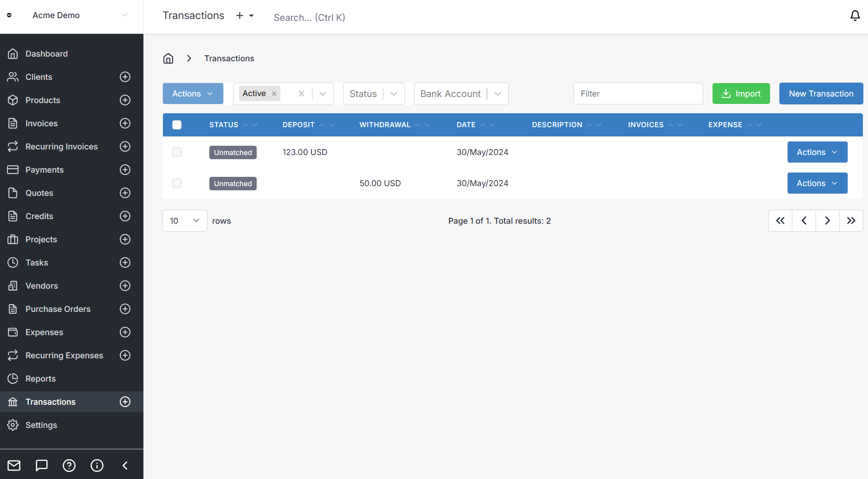Click the info circle icon
Image resolution: width=868 pixels, height=479 pixels.
click(x=97, y=466)
